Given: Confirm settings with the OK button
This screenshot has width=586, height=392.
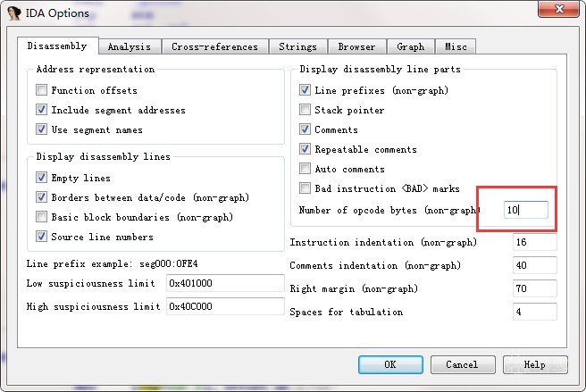Looking at the screenshot, I should point(390,364).
